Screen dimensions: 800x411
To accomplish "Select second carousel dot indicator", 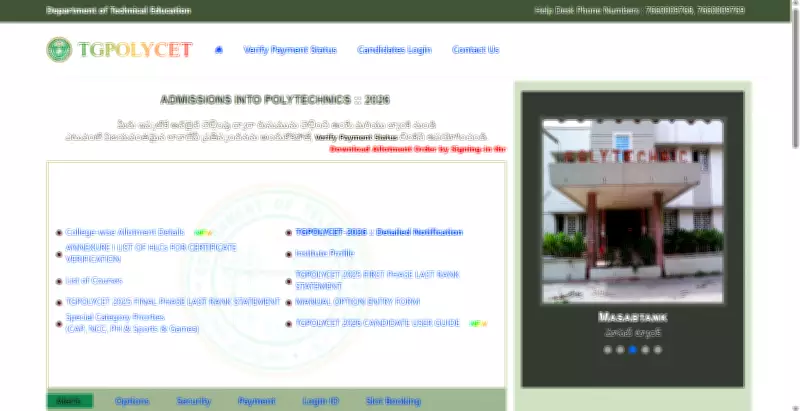I will pyautogui.click(x=620, y=350).
